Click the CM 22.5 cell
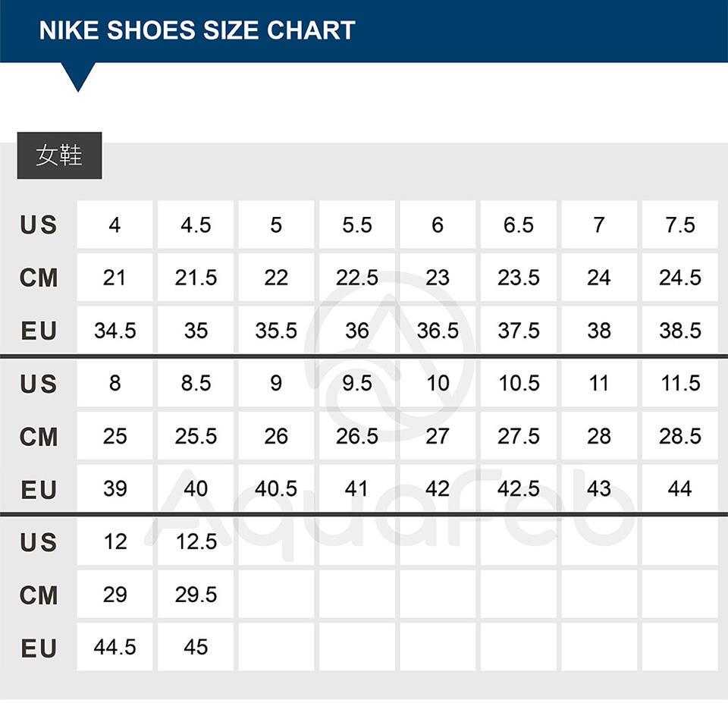This screenshot has width=728, height=728. tap(356, 278)
